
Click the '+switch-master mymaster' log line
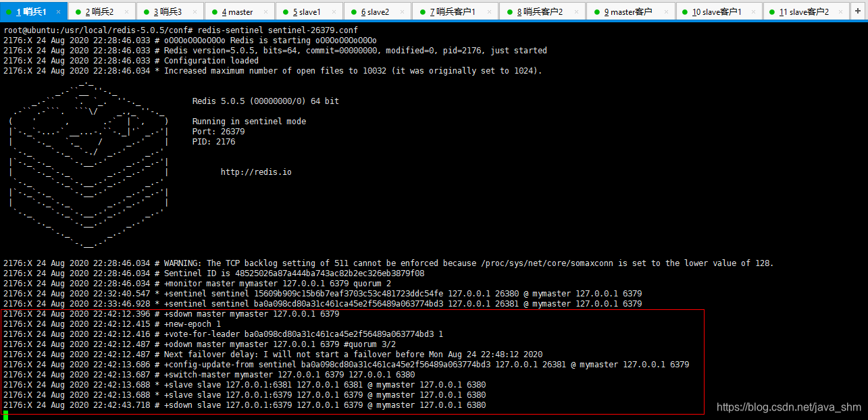[x=209, y=375]
